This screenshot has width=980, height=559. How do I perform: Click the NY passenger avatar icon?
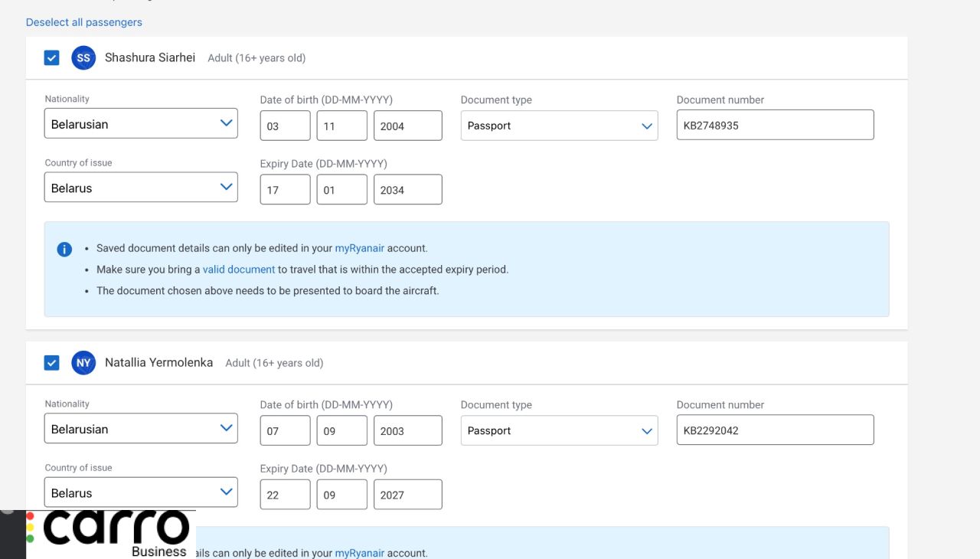coord(83,363)
